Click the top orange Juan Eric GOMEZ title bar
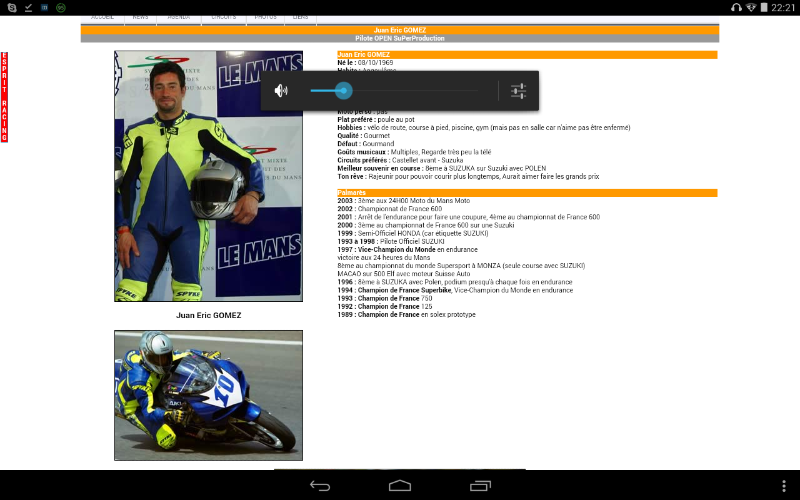This screenshot has width=800, height=500. click(400, 30)
